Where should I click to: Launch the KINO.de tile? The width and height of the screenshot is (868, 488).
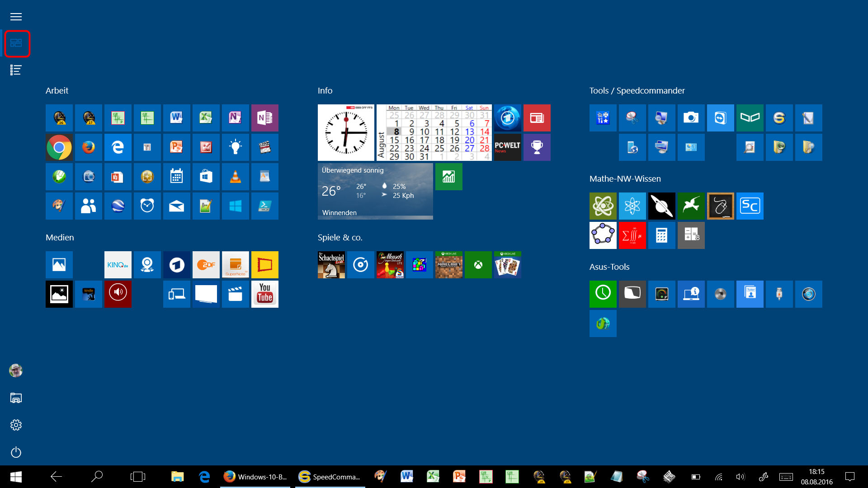click(x=118, y=265)
